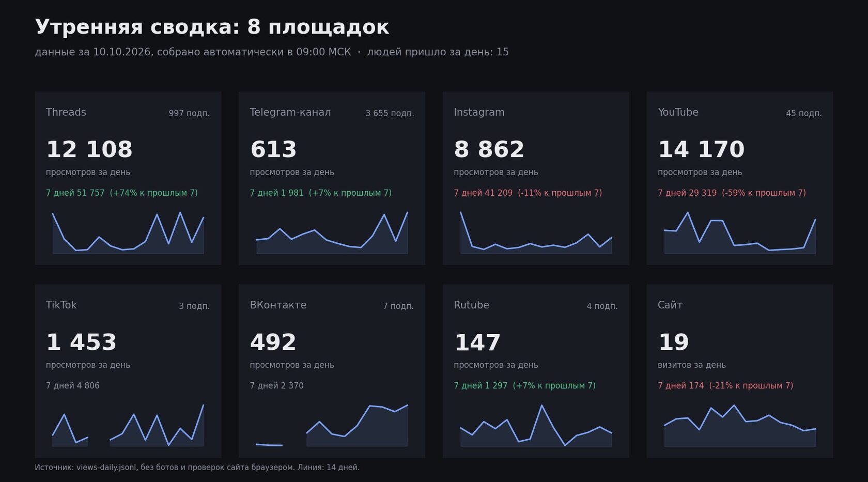Click the ВКонтакте total "7 дней 2 370"

tap(276, 385)
